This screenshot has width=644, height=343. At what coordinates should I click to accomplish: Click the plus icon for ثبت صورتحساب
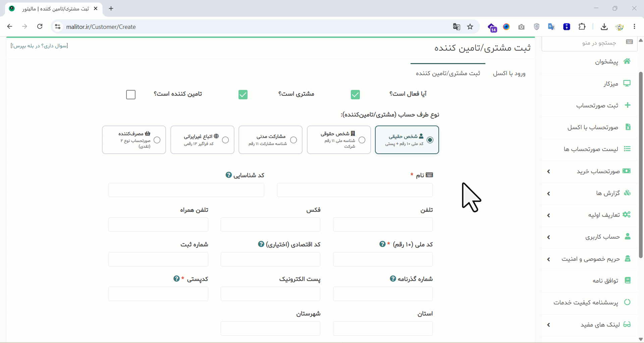[628, 105]
